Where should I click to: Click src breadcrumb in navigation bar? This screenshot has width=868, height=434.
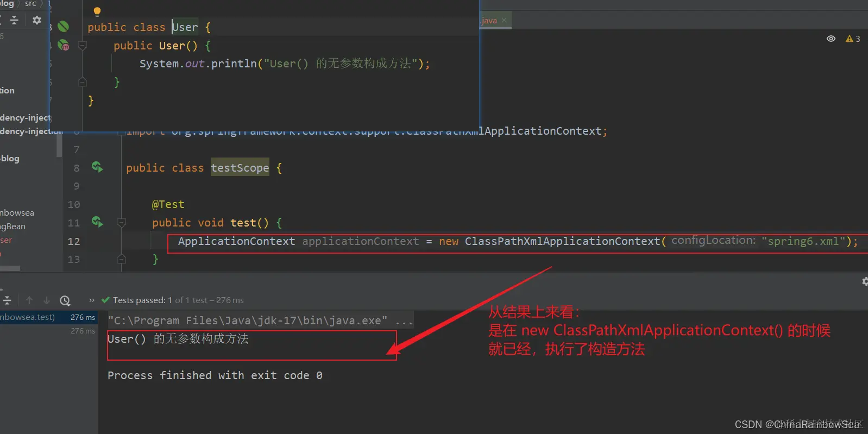(x=30, y=4)
